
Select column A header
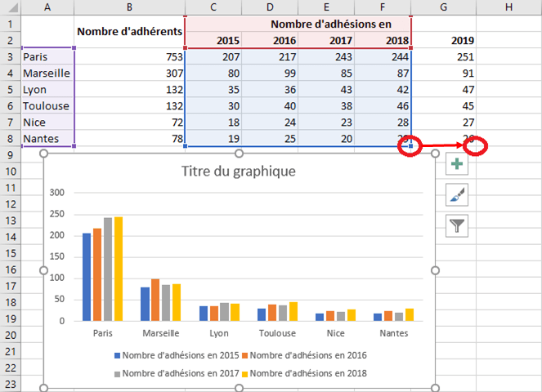click(47, 7)
